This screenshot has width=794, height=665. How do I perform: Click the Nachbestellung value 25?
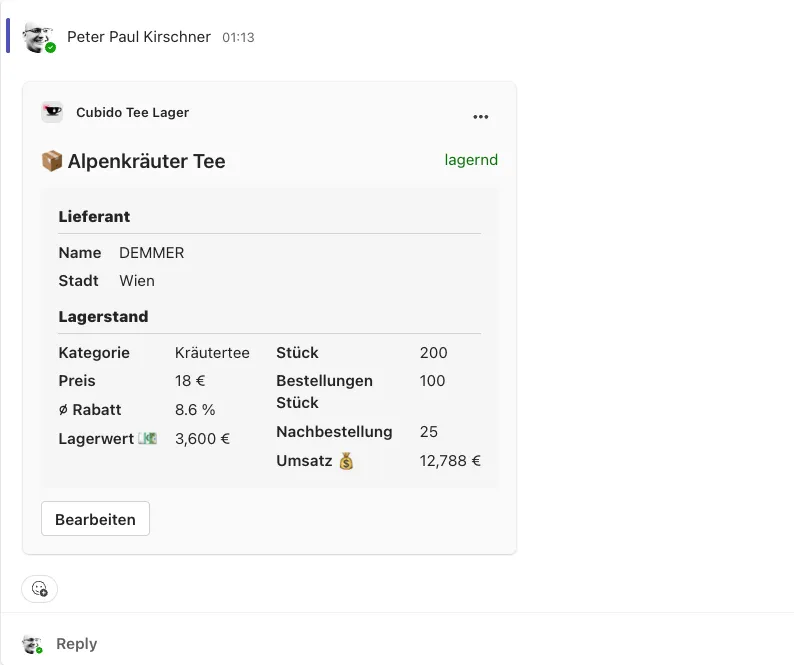click(x=429, y=432)
